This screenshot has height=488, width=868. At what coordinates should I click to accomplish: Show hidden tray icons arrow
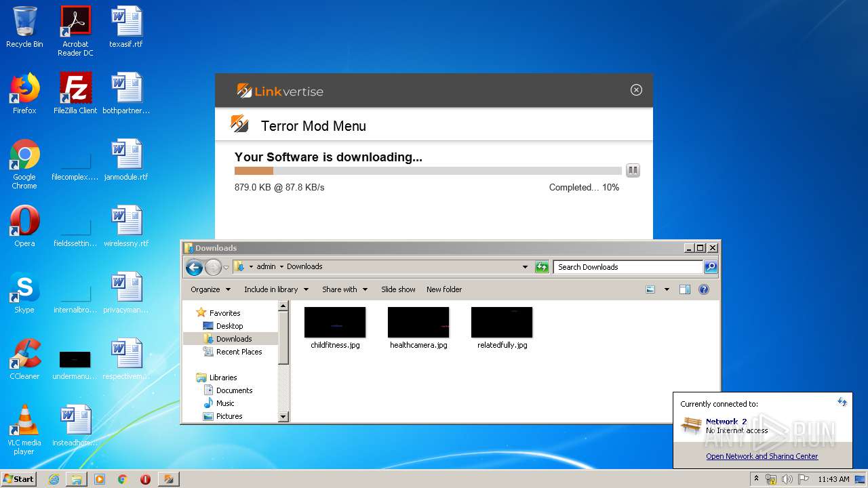tap(756, 479)
